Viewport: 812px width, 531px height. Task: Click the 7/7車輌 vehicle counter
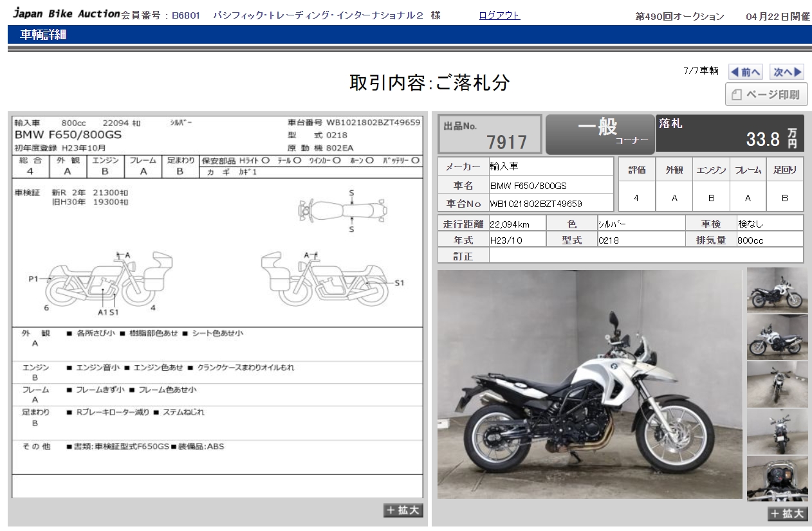point(701,71)
